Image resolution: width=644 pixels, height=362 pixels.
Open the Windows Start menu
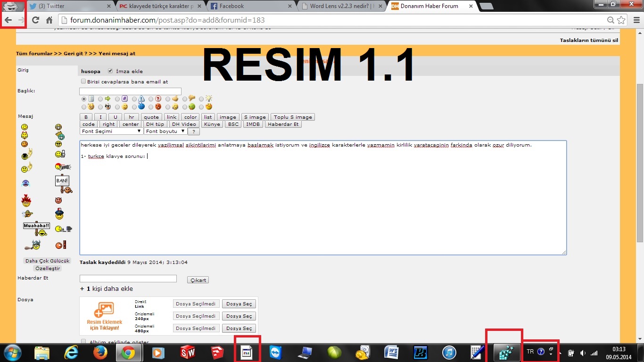coord(12,352)
